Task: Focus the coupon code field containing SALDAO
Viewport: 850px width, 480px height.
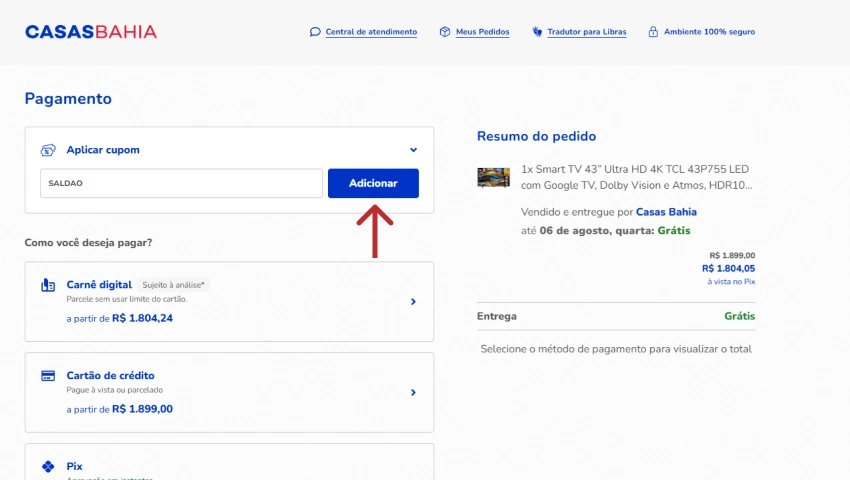Action: [181, 183]
